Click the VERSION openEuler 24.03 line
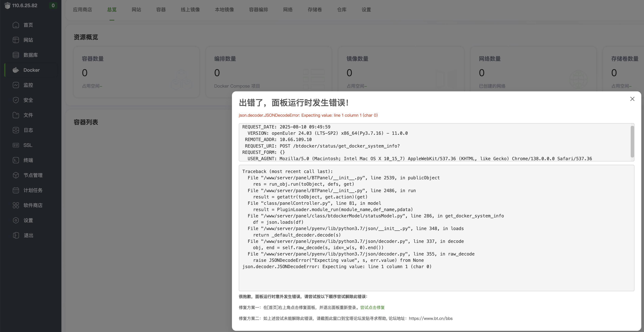Viewport: 644px width, 332px height. click(327, 133)
